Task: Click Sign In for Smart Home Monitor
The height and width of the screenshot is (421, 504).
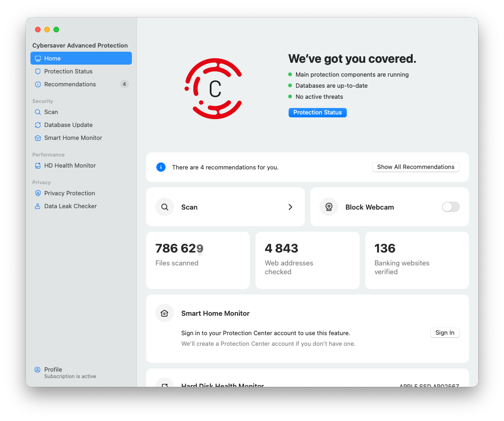Action: point(445,333)
